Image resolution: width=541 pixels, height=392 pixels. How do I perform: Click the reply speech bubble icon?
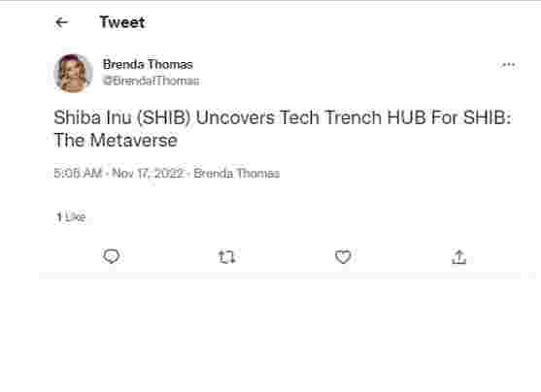tap(111, 256)
